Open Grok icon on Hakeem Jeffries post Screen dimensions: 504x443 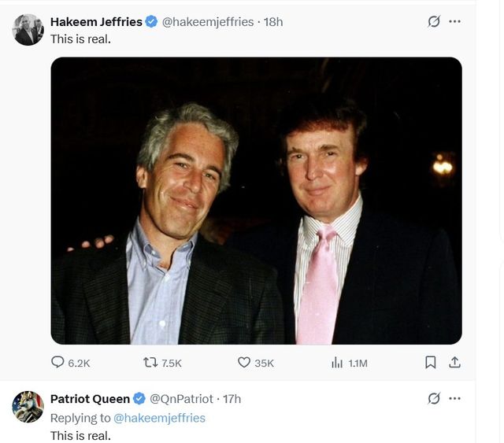pos(433,22)
